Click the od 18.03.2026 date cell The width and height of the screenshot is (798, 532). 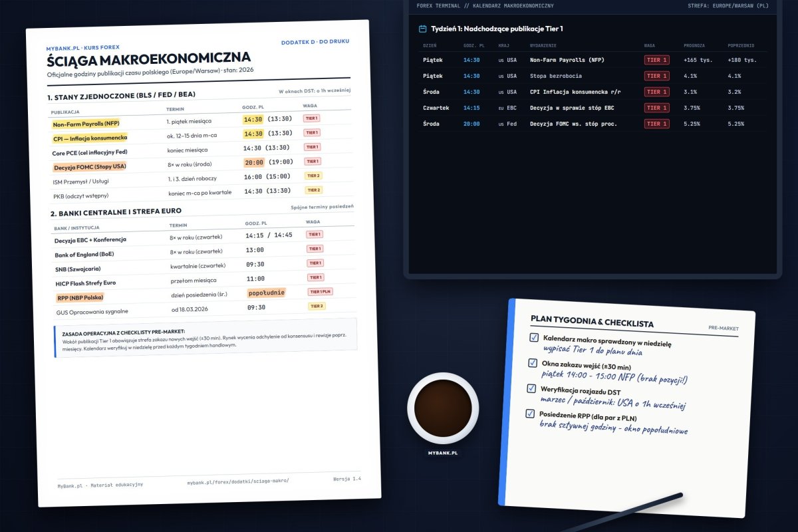tap(190, 308)
